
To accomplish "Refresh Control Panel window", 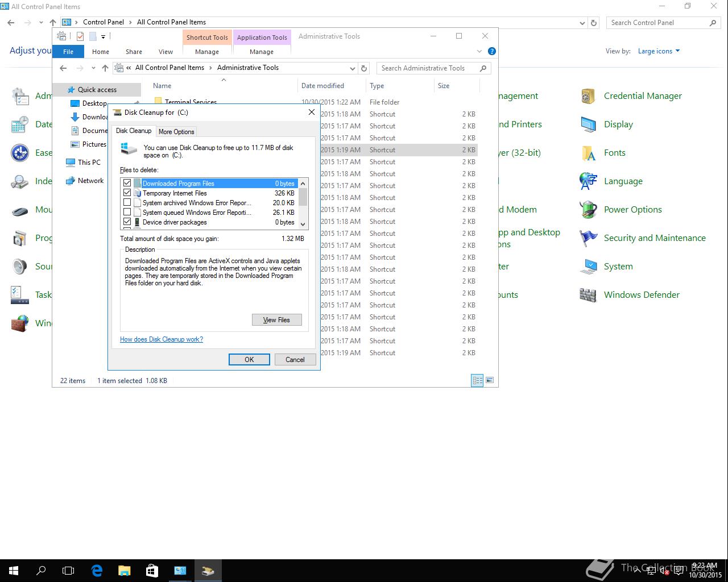I will coord(594,23).
